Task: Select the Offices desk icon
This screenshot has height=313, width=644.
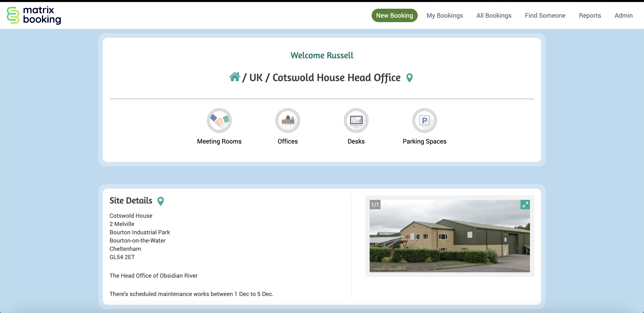Action: tap(288, 120)
